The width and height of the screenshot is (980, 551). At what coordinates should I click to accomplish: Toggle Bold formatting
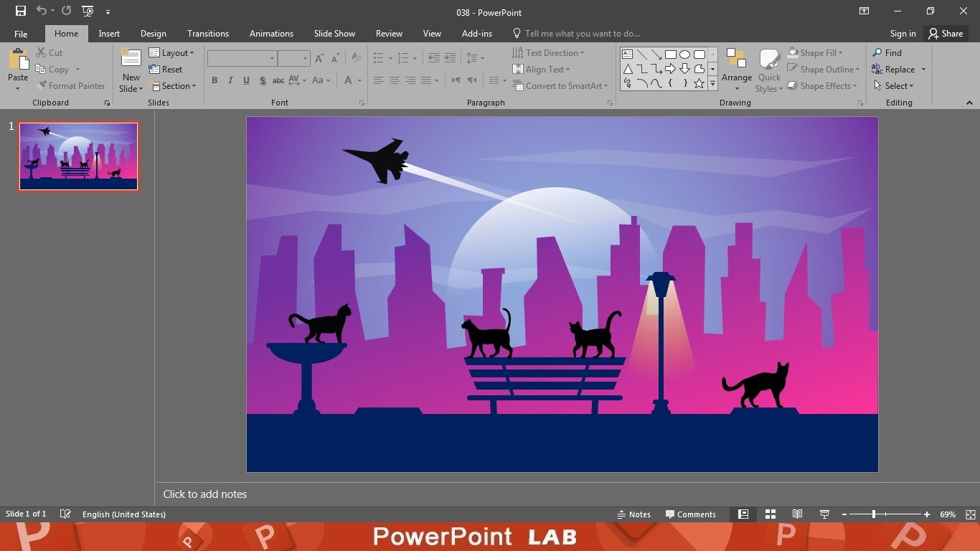(215, 80)
